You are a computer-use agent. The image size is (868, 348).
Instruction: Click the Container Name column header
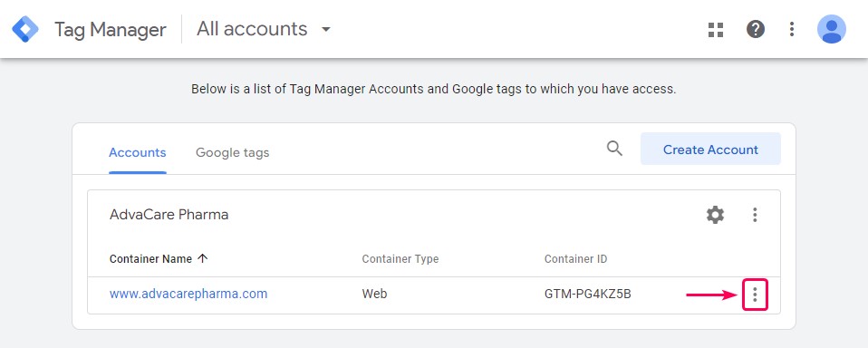pos(150,259)
